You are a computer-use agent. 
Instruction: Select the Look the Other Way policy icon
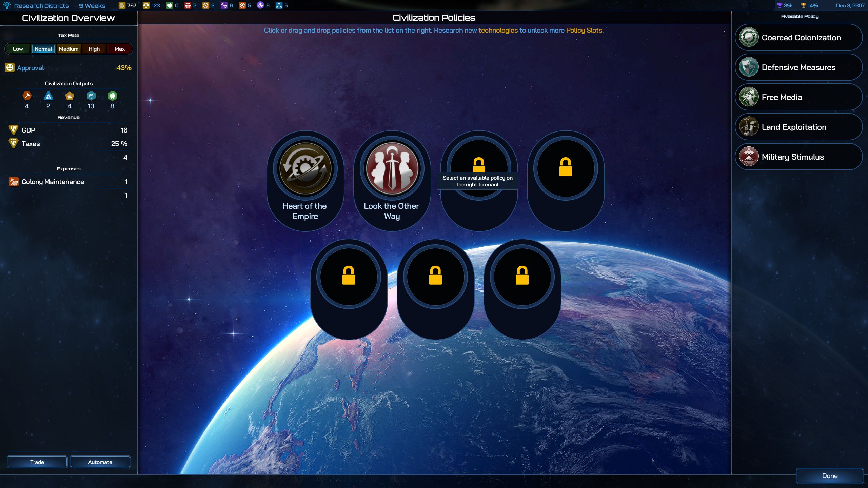(x=392, y=168)
